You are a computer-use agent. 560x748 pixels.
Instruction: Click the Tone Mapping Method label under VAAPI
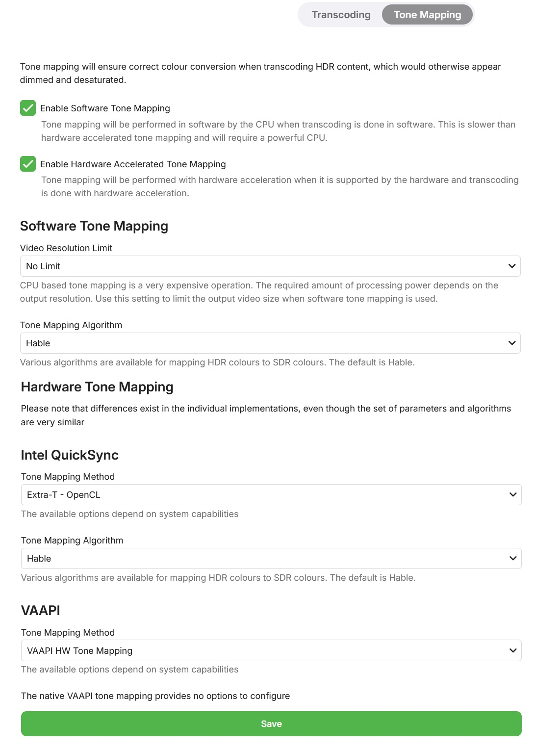(x=68, y=633)
